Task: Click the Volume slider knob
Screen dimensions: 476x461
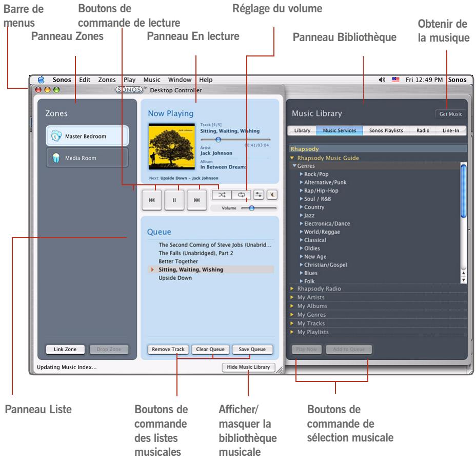Action: point(251,208)
